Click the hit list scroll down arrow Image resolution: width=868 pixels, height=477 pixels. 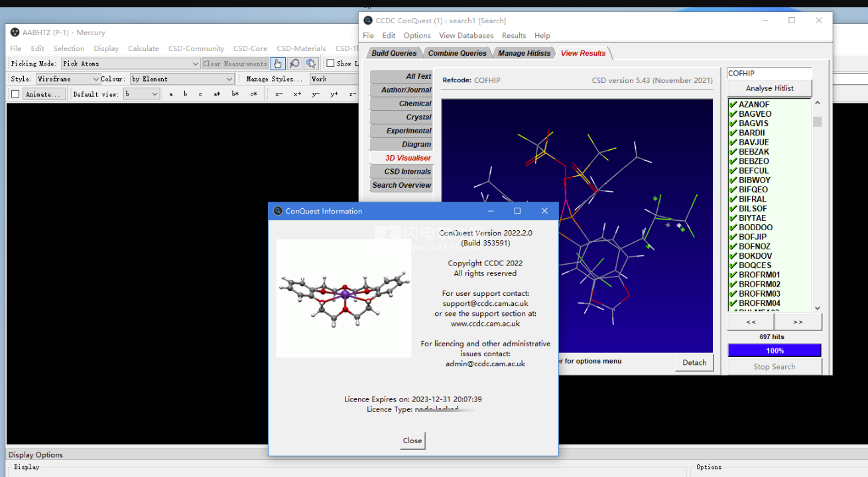tap(817, 308)
